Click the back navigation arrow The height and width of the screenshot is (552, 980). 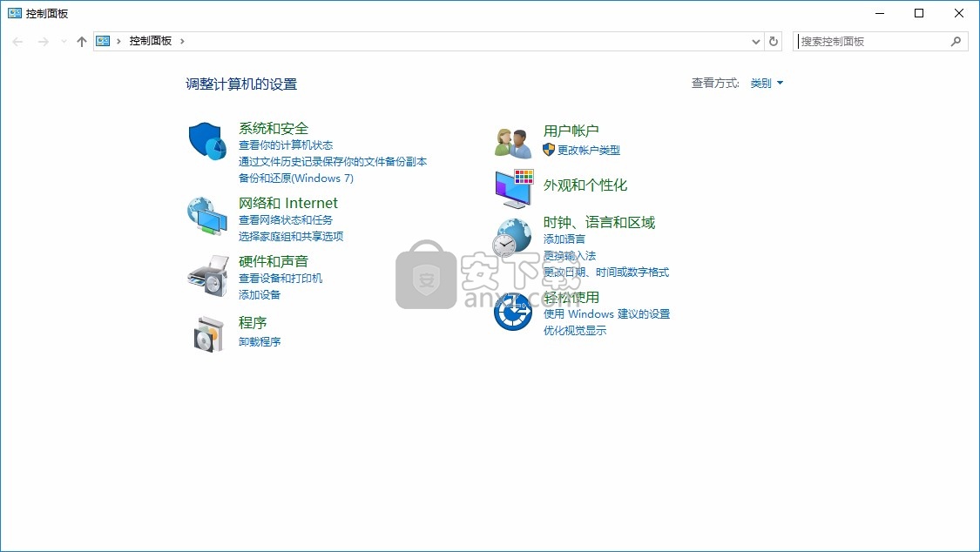[x=17, y=41]
